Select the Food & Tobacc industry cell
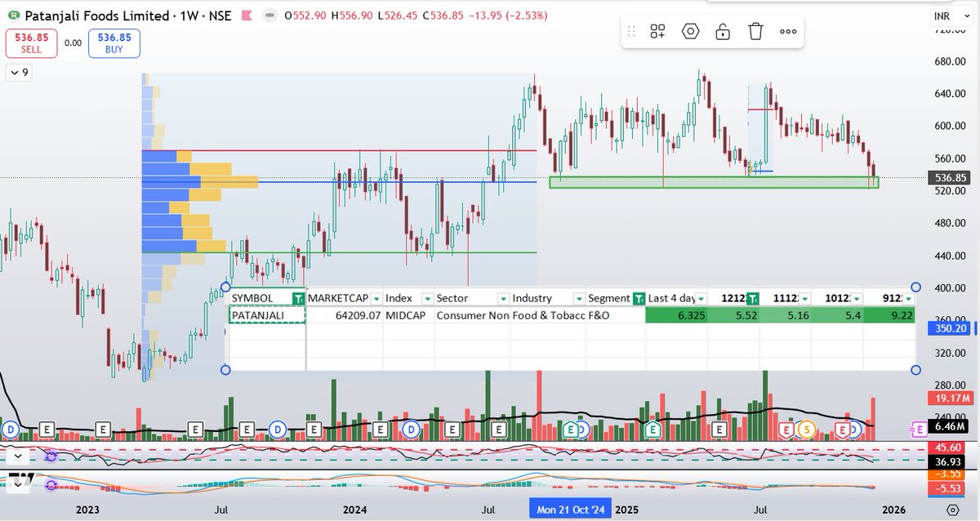 tap(548, 314)
